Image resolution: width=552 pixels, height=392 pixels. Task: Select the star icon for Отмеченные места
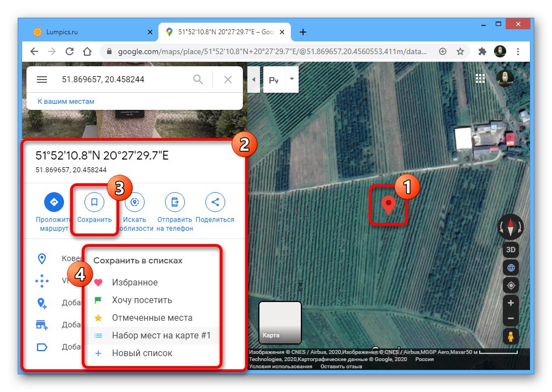[99, 317]
